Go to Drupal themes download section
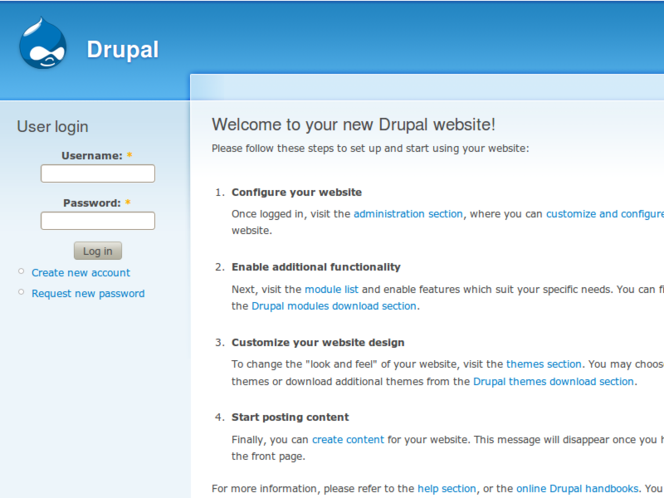The width and height of the screenshot is (664, 498). click(553, 381)
